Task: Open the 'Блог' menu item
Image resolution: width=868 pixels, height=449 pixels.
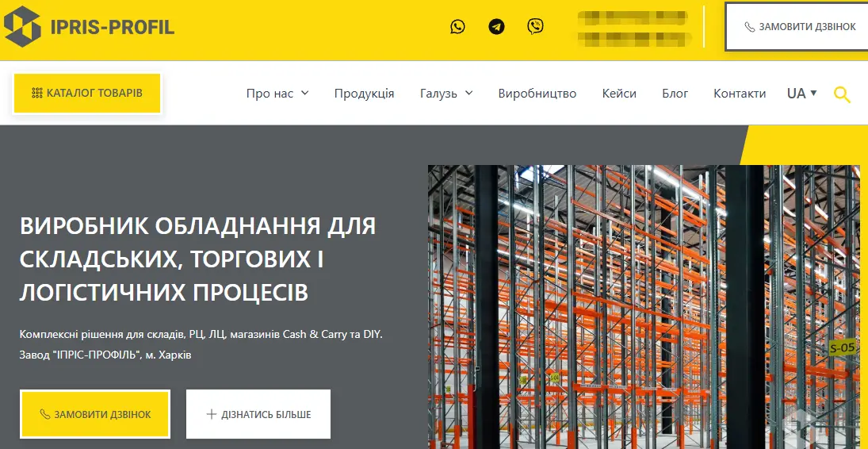Action: [675, 93]
